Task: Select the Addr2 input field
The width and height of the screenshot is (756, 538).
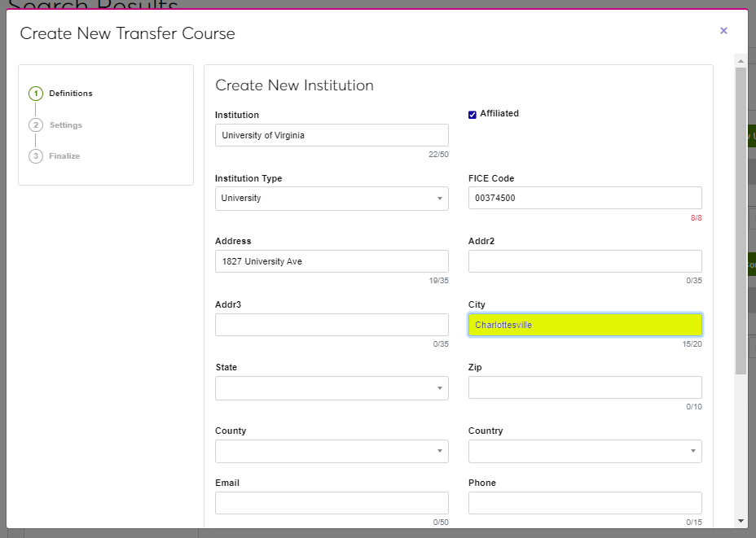Action: pyautogui.click(x=585, y=261)
